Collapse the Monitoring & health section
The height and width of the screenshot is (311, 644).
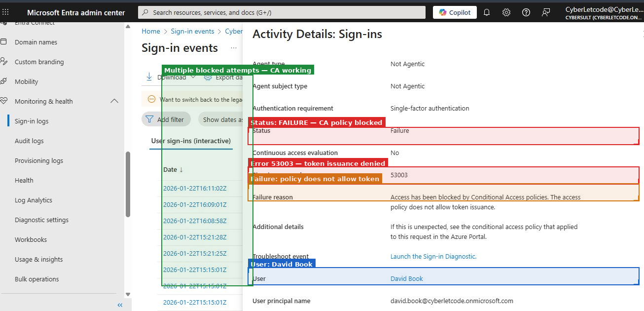coord(114,101)
